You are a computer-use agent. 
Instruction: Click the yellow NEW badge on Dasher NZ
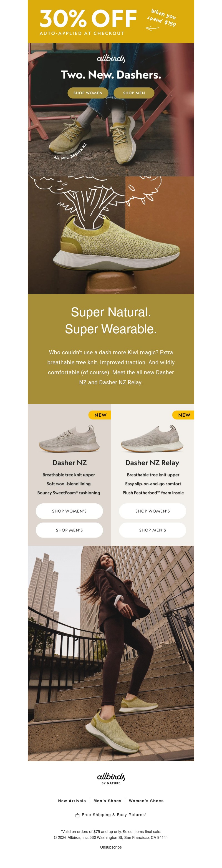tap(100, 415)
